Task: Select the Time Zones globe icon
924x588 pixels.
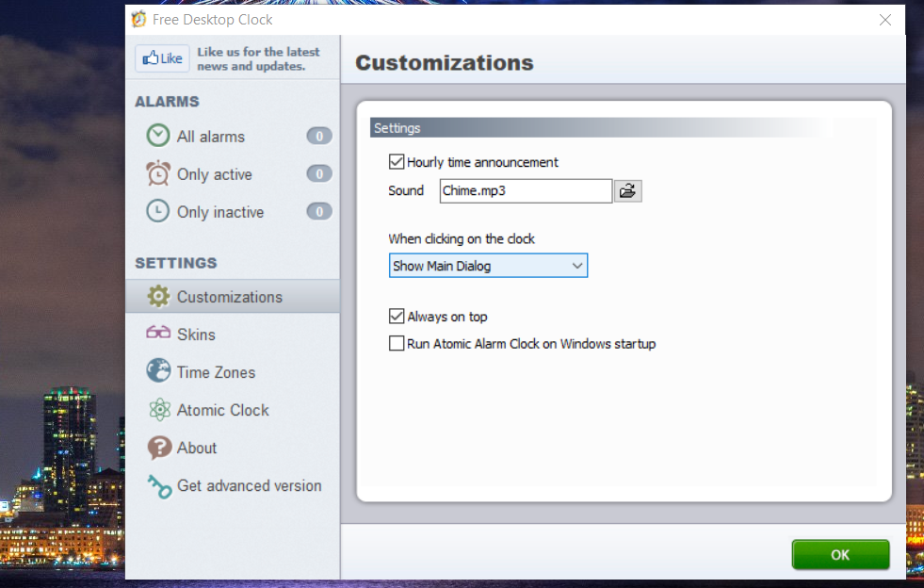Action: pyautogui.click(x=157, y=371)
